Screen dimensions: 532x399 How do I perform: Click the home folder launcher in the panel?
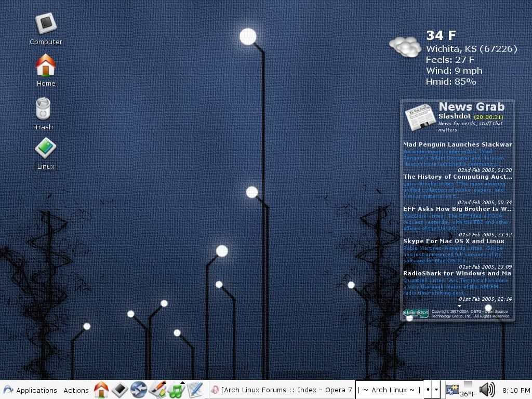tap(101, 390)
